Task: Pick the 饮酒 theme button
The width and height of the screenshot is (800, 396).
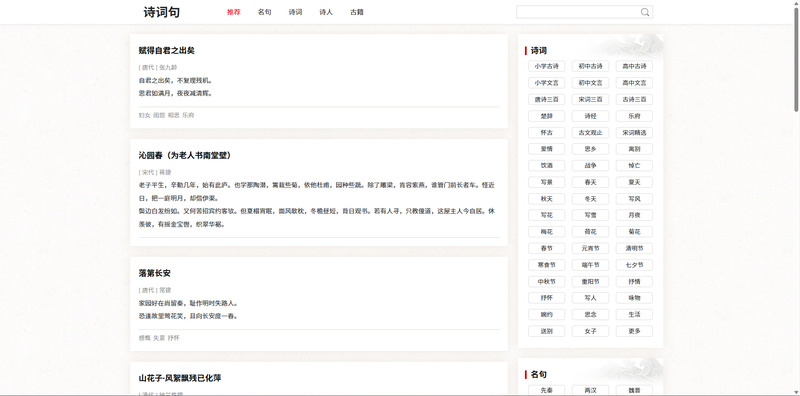Action: click(546, 165)
